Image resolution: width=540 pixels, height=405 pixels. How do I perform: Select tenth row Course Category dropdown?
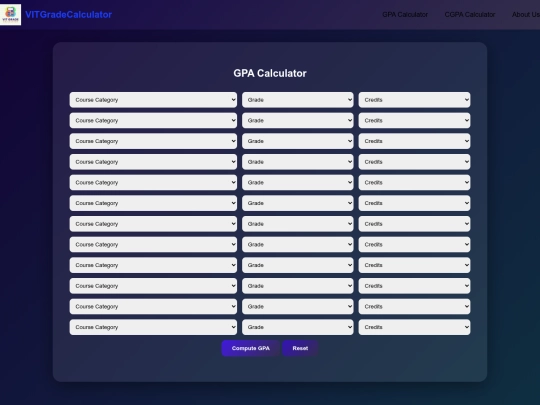pos(153,286)
